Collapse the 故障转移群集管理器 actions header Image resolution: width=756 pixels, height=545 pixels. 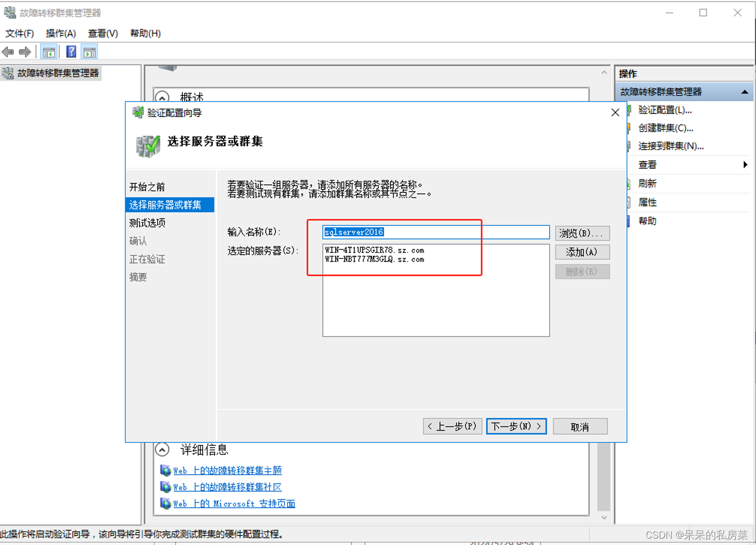744,92
